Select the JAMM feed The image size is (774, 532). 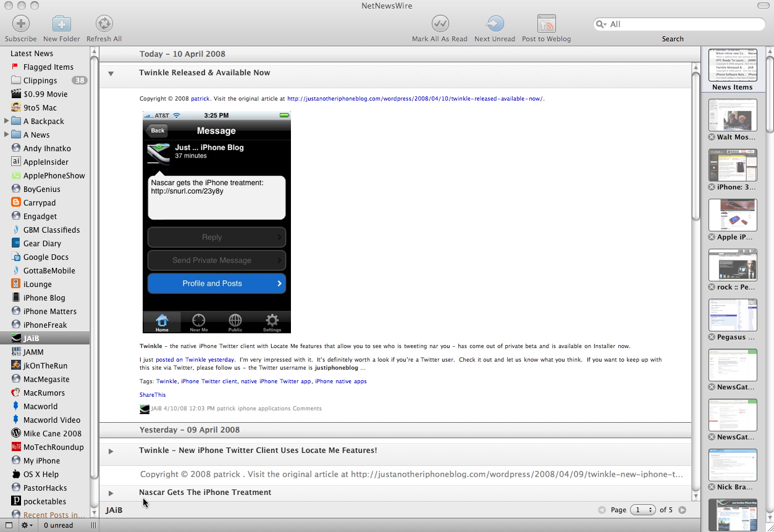[33, 352]
